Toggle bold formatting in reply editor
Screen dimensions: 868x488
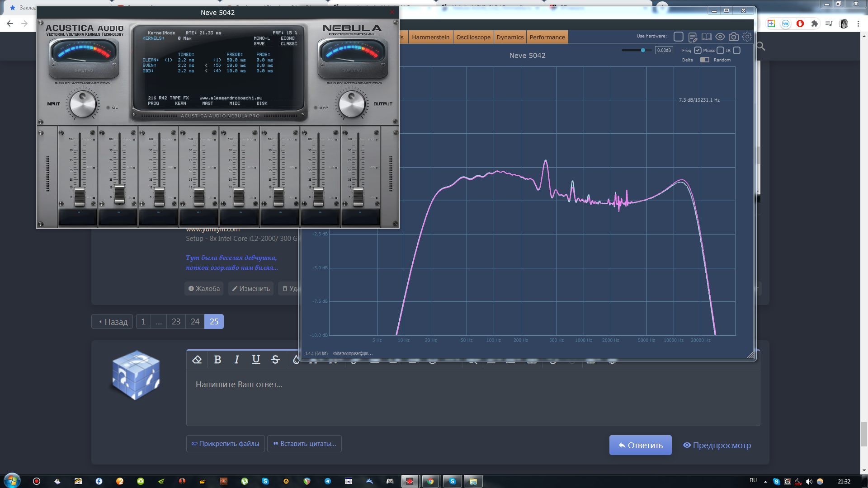pyautogui.click(x=217, y=360)
